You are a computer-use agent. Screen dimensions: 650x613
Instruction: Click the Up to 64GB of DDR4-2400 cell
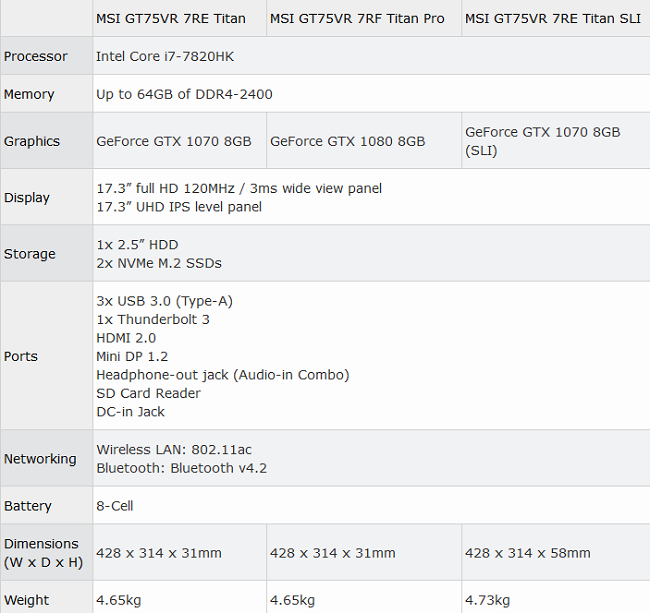184,94
